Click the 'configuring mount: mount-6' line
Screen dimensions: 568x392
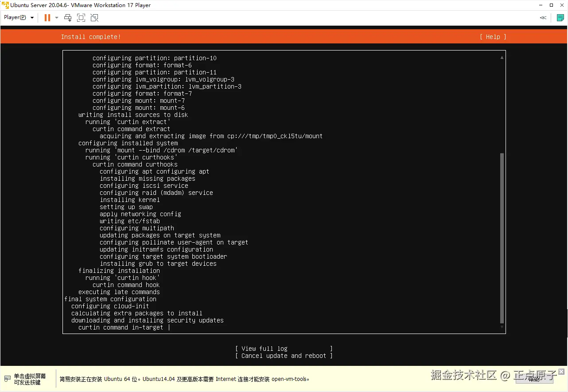[x=139, y=108]
